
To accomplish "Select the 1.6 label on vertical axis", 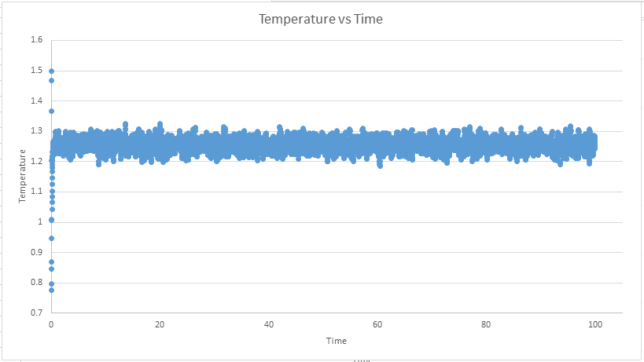I will point(36,40).
